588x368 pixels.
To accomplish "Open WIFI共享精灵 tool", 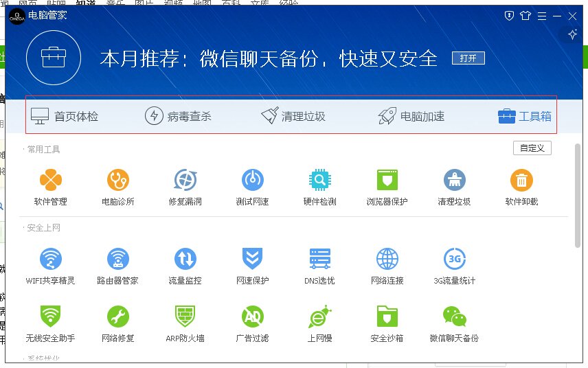I will tap(51, 266).
